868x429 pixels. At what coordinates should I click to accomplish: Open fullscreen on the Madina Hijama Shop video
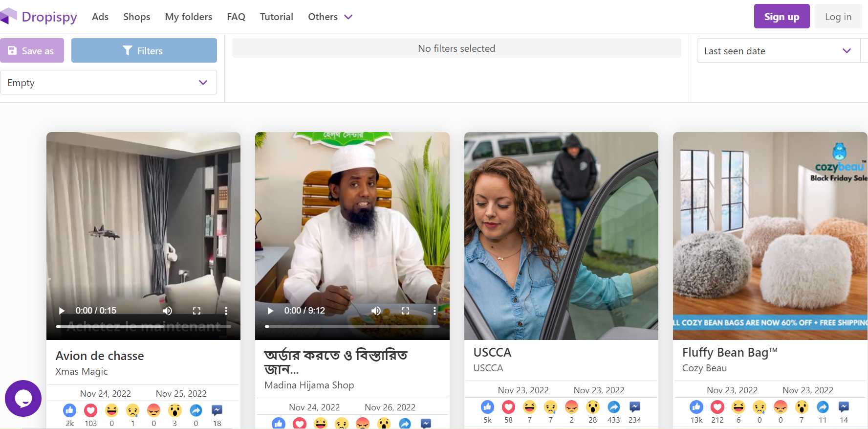405,311
